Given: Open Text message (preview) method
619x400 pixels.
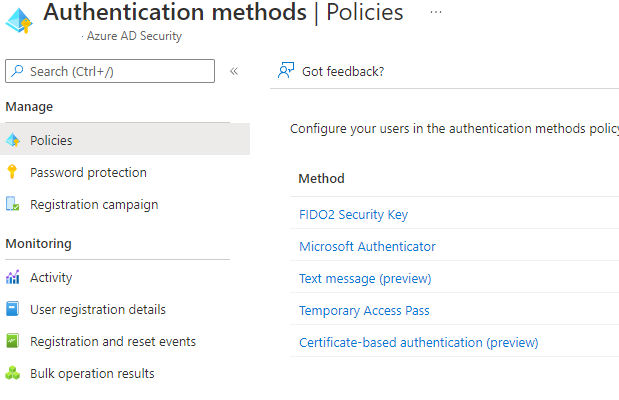Looking at the screenshot, I should 365,278.
